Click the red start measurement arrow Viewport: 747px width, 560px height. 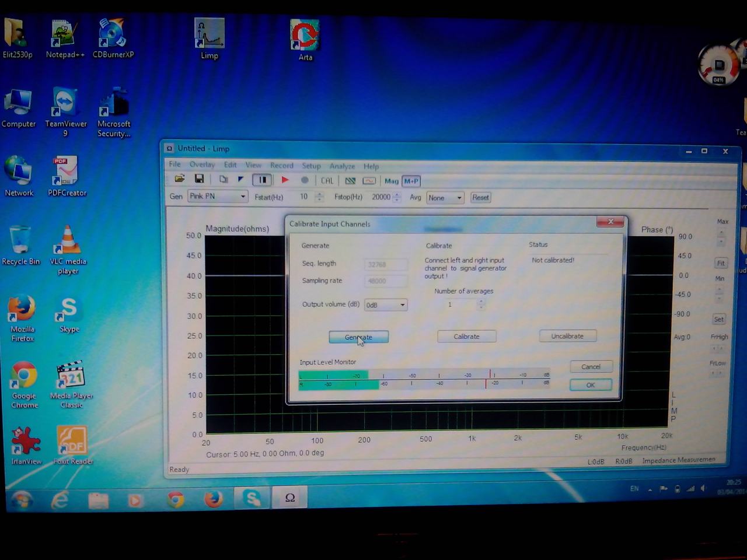tap(285, 180)
